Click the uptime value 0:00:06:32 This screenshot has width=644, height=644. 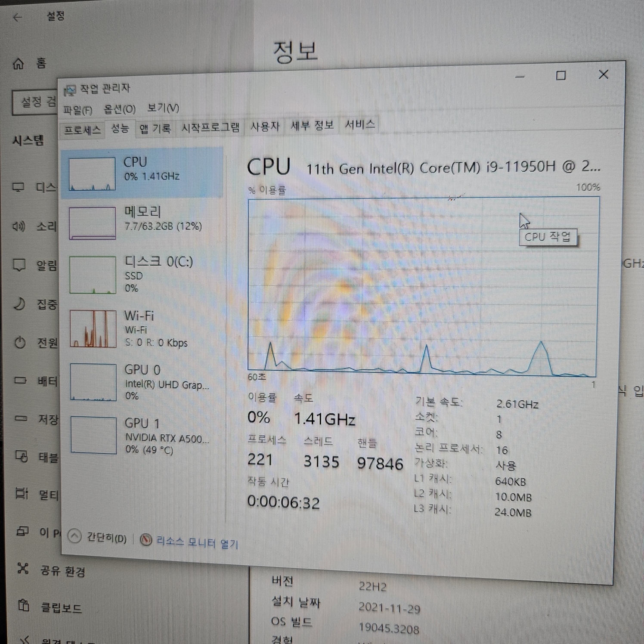pos(284,502)
